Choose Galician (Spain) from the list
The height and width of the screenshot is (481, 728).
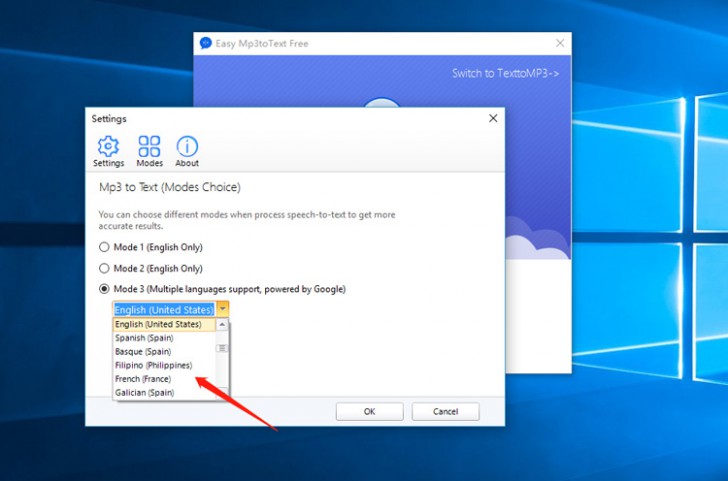tap(164, 393)
